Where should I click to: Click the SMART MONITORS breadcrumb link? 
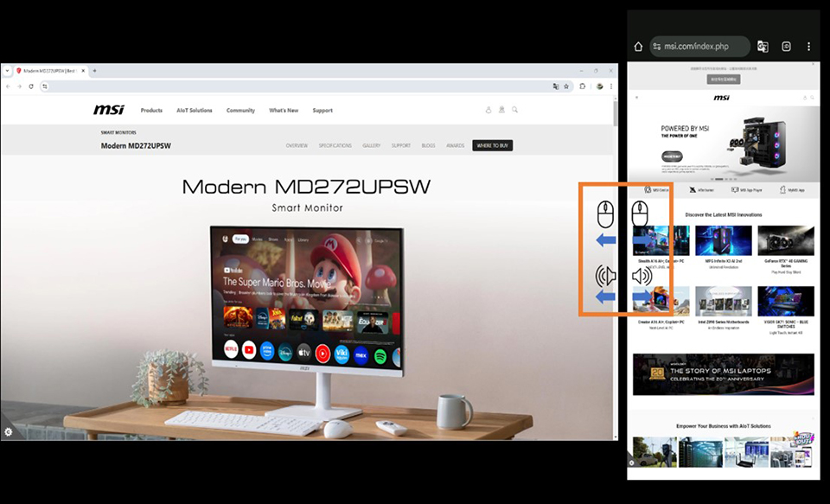click(x=118, y=132)
